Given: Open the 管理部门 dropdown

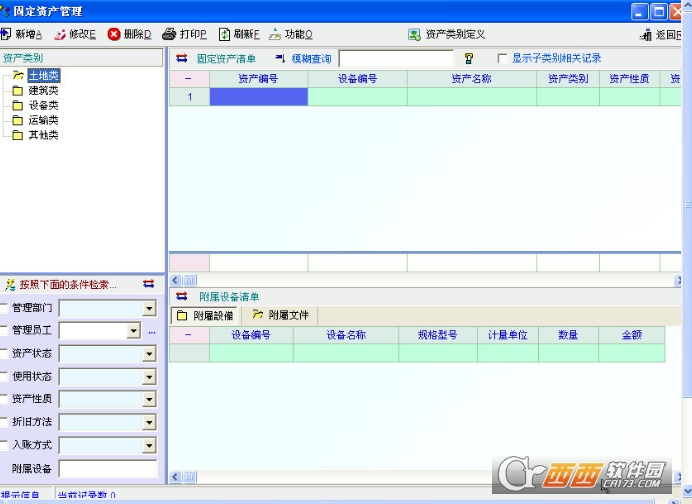Looking at the screenshot, I should pos(150,308).
